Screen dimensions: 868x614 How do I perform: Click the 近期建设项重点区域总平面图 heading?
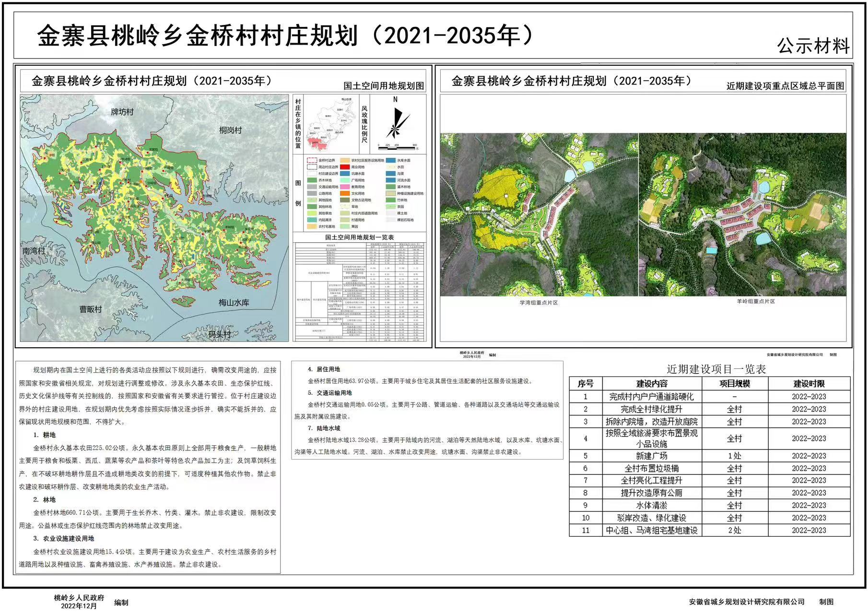[x=785, y=86]
